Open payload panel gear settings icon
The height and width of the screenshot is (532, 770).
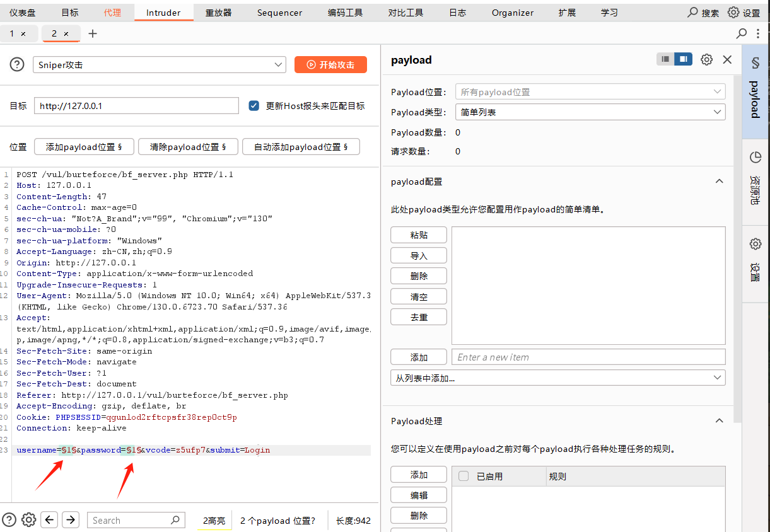pyautogui.click(x=707, y=59)
